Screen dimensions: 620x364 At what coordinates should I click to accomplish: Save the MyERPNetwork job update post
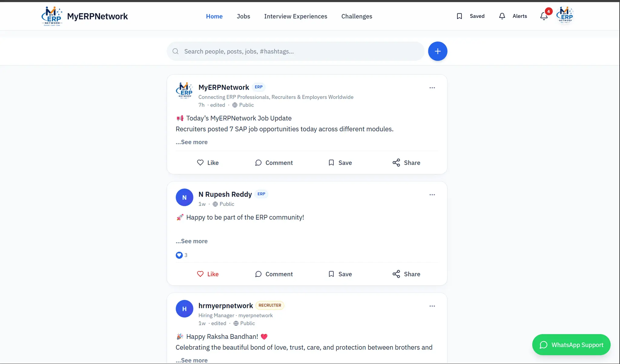(340, 163)
